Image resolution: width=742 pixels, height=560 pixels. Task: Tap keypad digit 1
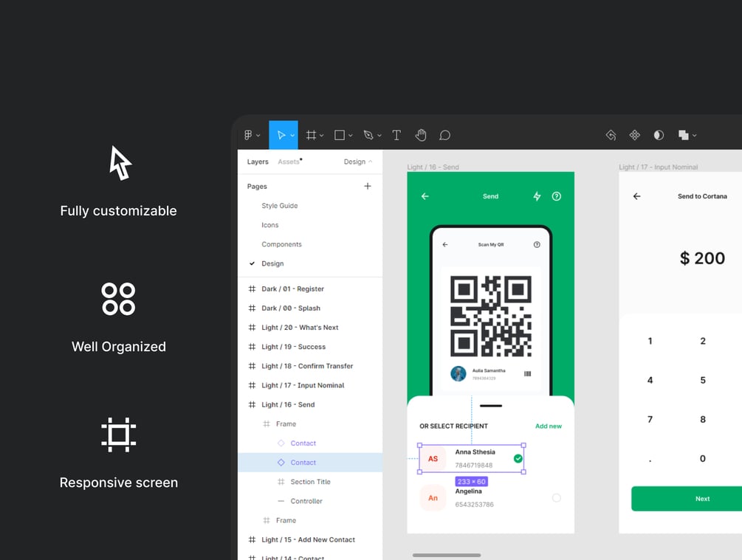point(650,341)
